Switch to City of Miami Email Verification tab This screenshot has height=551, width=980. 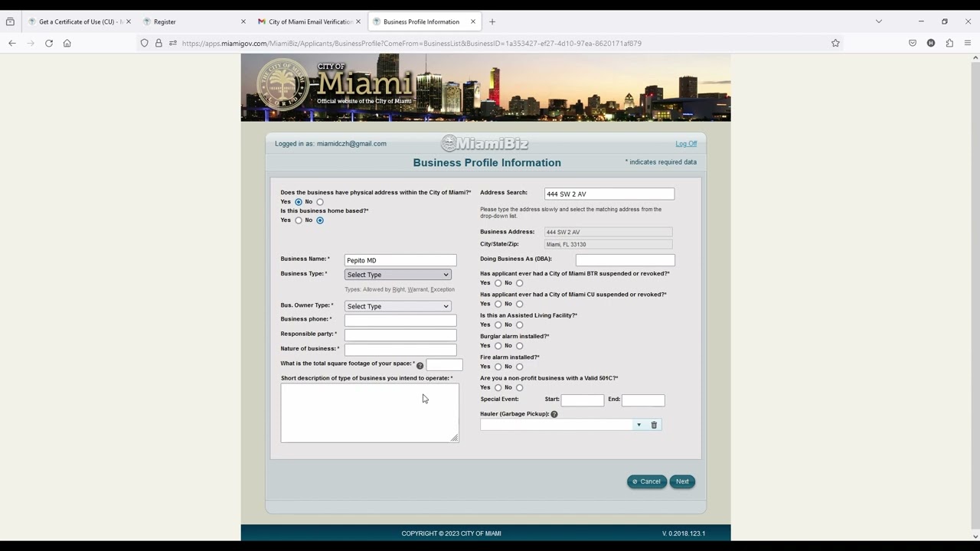pyautogui.click(x=309, y=21)
